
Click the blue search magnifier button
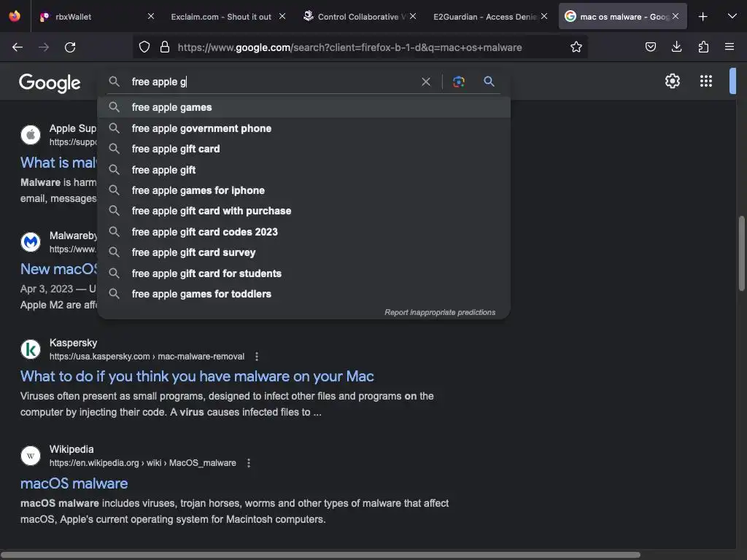click(x=489, y=82)
